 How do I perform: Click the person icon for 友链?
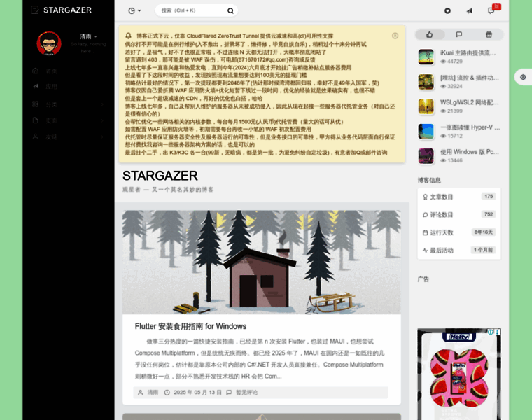point(35,136)
